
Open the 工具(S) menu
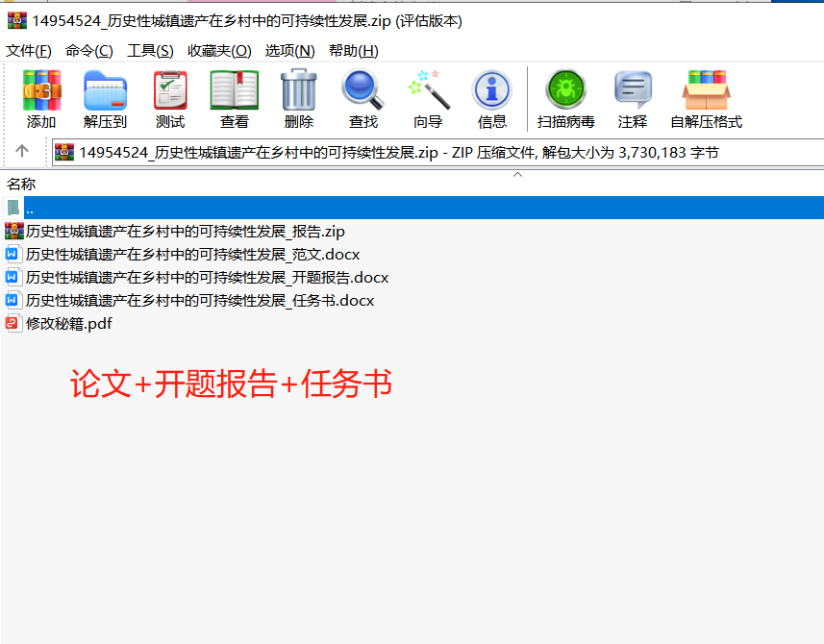click(x=150, y=50)
